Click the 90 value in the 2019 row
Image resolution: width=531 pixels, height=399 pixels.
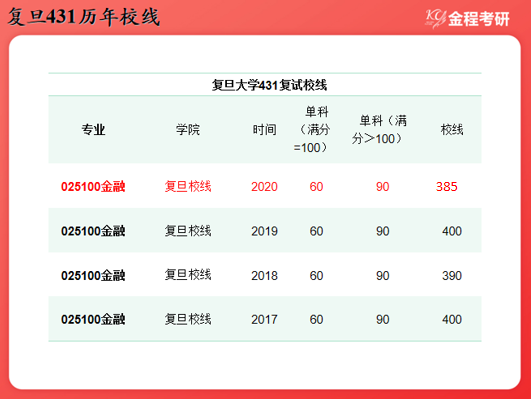click(383, 231)
